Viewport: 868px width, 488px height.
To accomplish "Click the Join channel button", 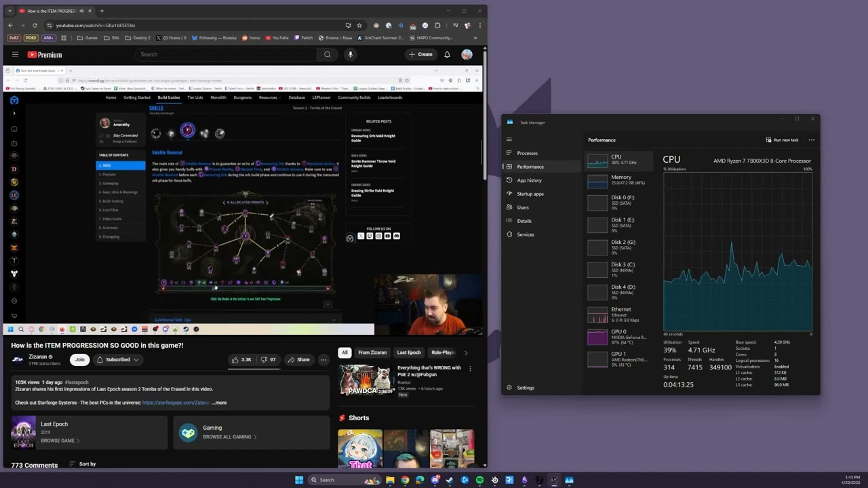I will (x=80, y=359).
